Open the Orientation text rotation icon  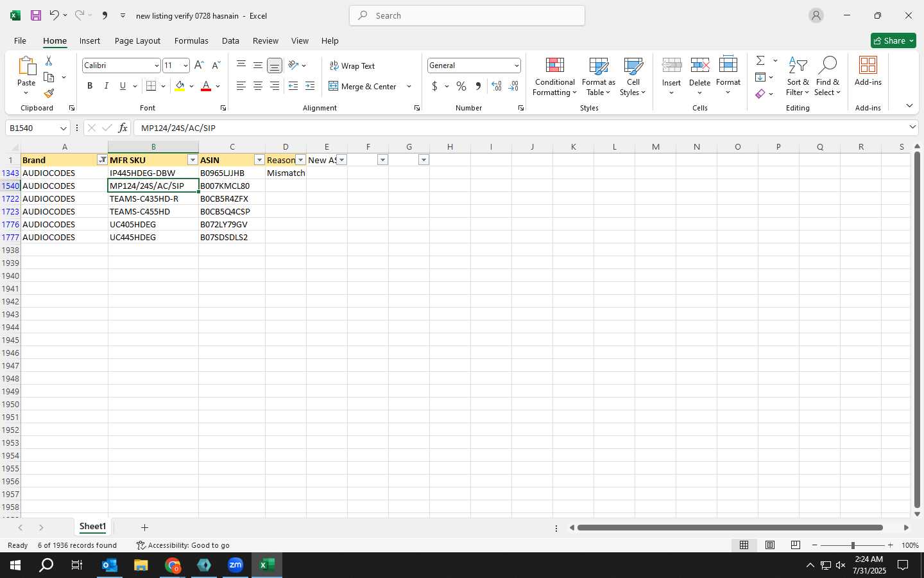click(x=293, y=66)
